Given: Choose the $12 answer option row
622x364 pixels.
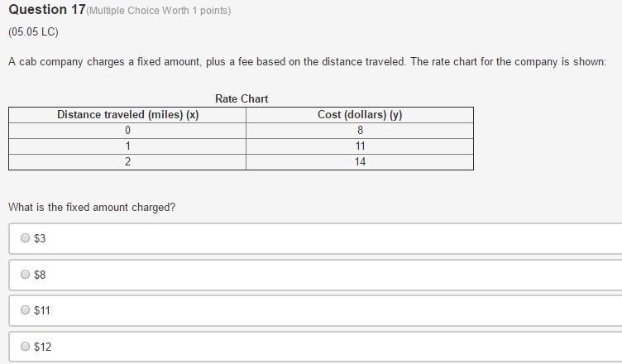Looking at the screenshot, I should tap(315, 347).
